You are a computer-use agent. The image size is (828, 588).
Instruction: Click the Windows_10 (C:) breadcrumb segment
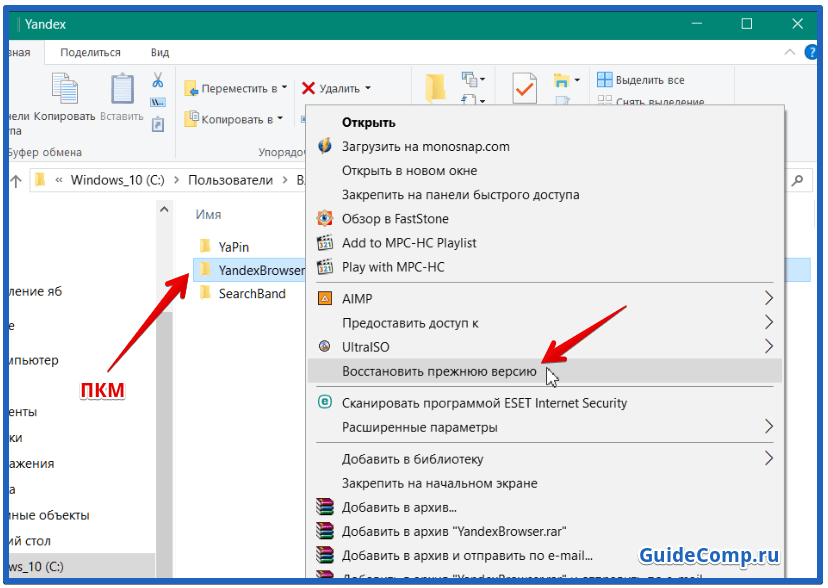click(x=117, y=181)
